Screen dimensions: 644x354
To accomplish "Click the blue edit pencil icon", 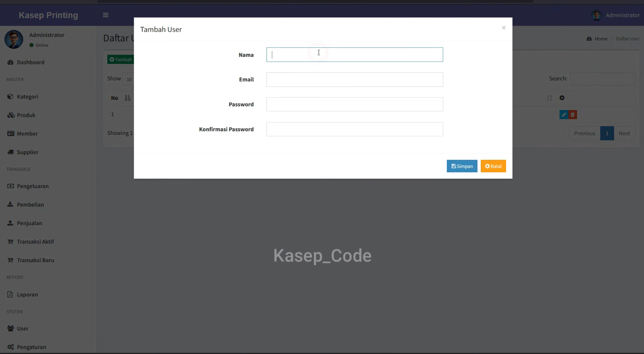I will (564, 115).
